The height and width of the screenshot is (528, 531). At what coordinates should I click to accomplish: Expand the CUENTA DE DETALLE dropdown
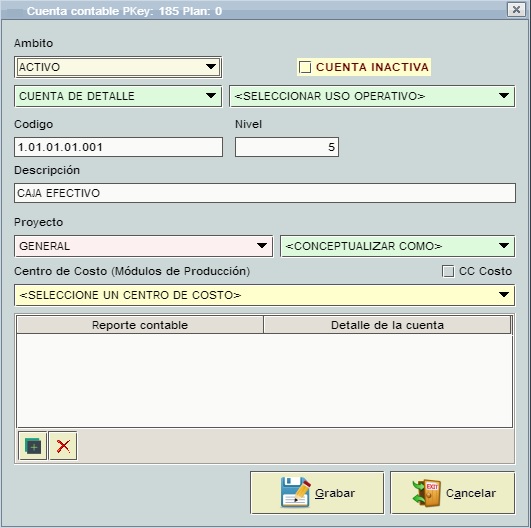pyautogui.click(x=118, y=96)
